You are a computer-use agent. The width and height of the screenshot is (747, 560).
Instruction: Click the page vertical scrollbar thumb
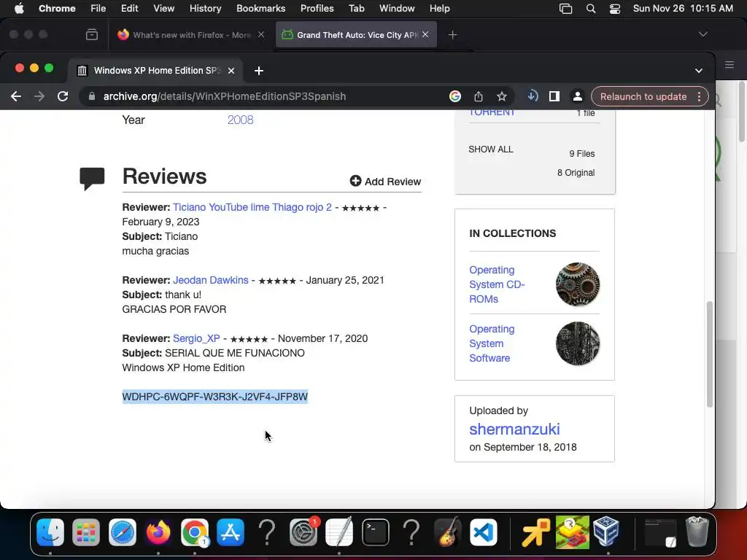[x=709, y=354]
